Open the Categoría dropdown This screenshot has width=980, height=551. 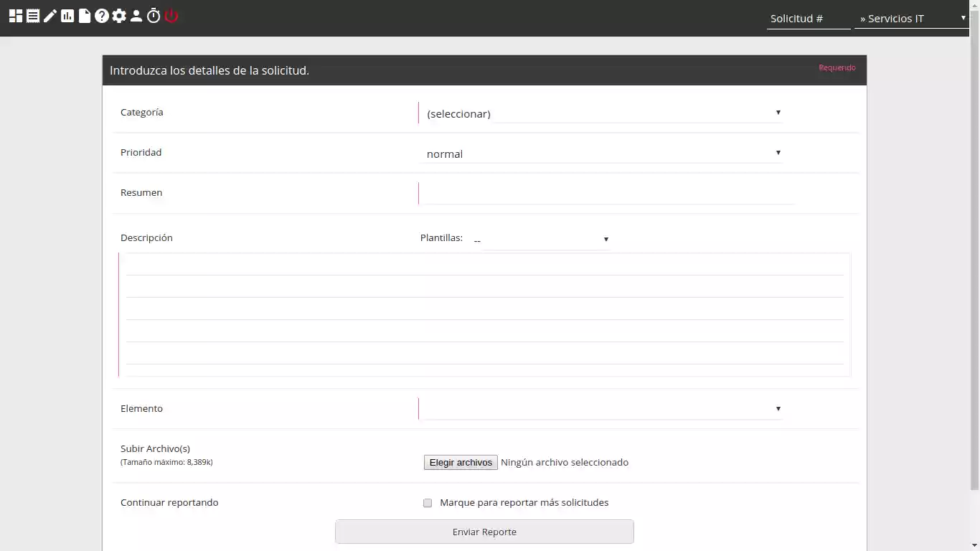(601, 113)
